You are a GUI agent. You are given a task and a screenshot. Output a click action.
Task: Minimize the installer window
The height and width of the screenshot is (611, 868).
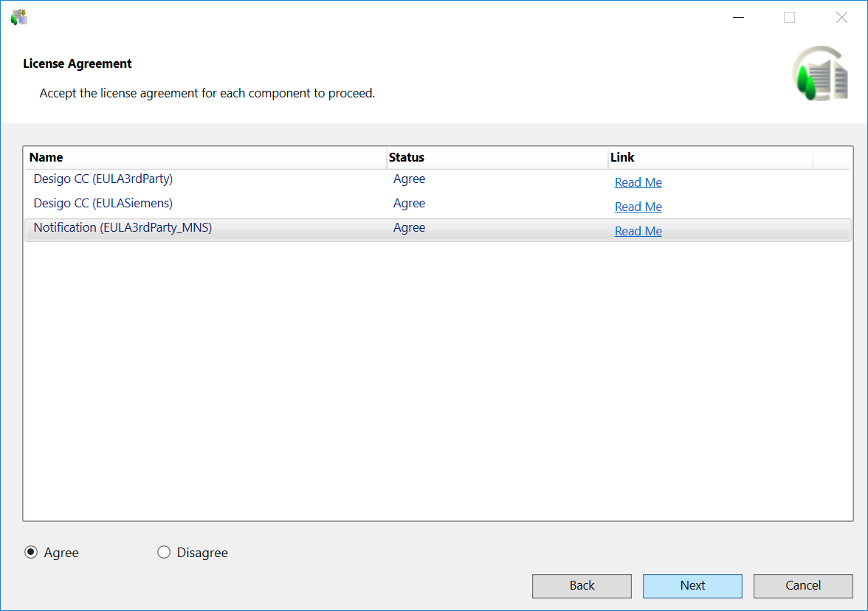tap(737, 17)
